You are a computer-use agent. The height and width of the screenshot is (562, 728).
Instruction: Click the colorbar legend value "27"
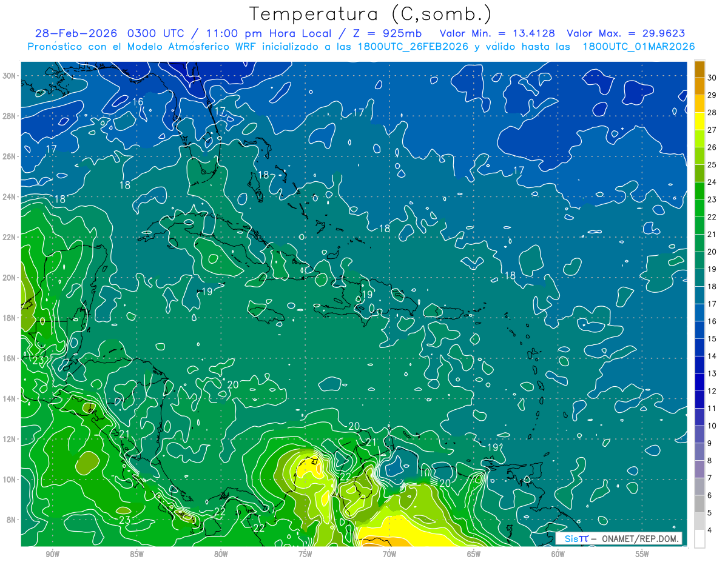[x=712, y=130]
